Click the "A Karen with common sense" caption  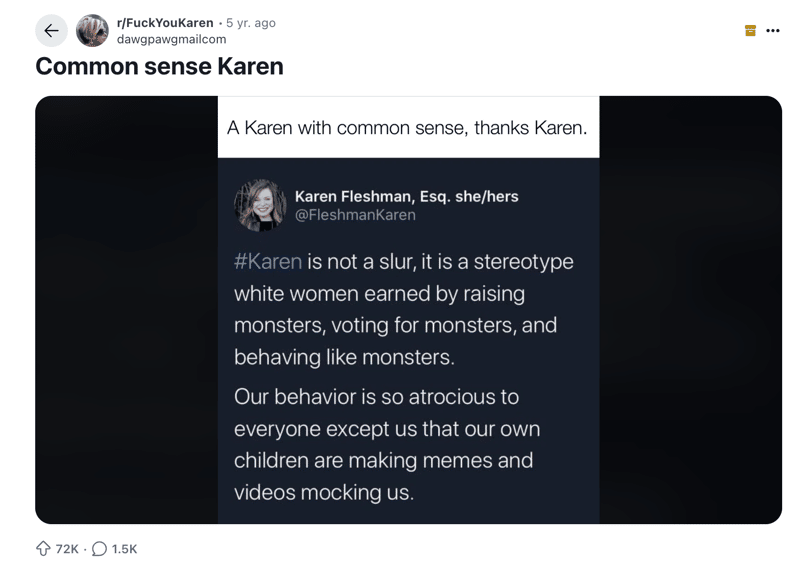tap(407, 128)
